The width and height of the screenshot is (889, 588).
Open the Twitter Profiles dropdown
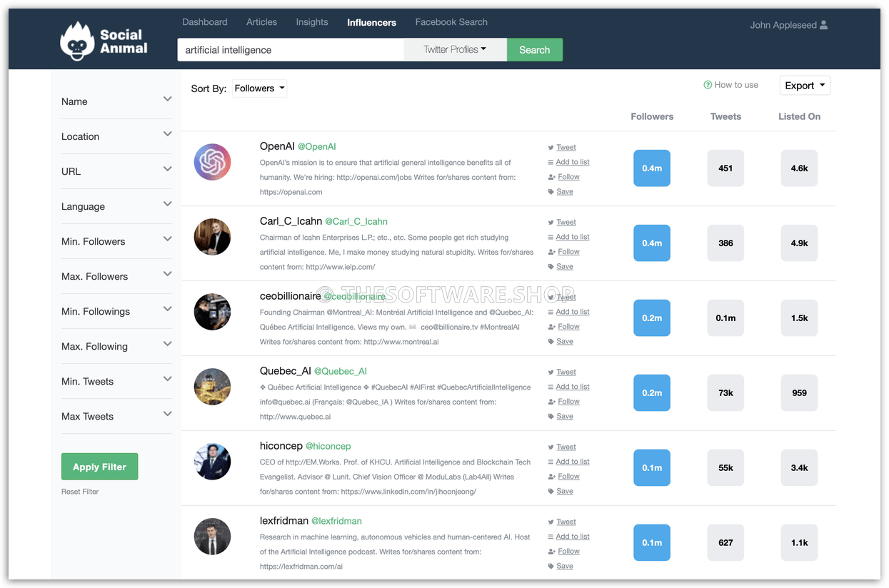click(x=455, y=50)
